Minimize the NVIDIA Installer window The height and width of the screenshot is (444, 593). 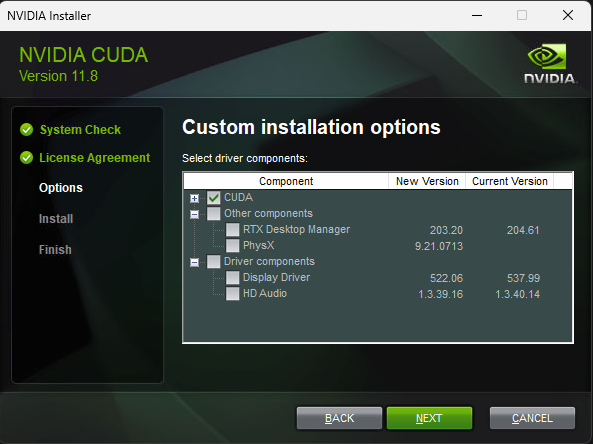(477, 16)
